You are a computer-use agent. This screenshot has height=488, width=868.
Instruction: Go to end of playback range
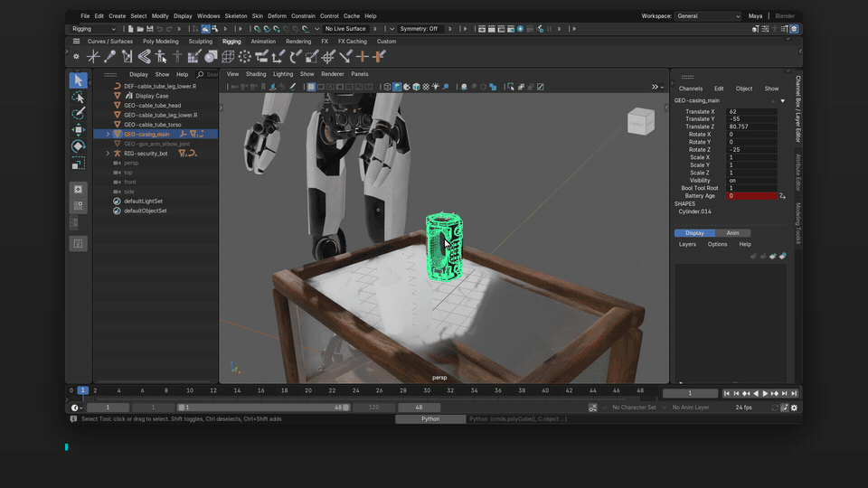tap(795, 393)
